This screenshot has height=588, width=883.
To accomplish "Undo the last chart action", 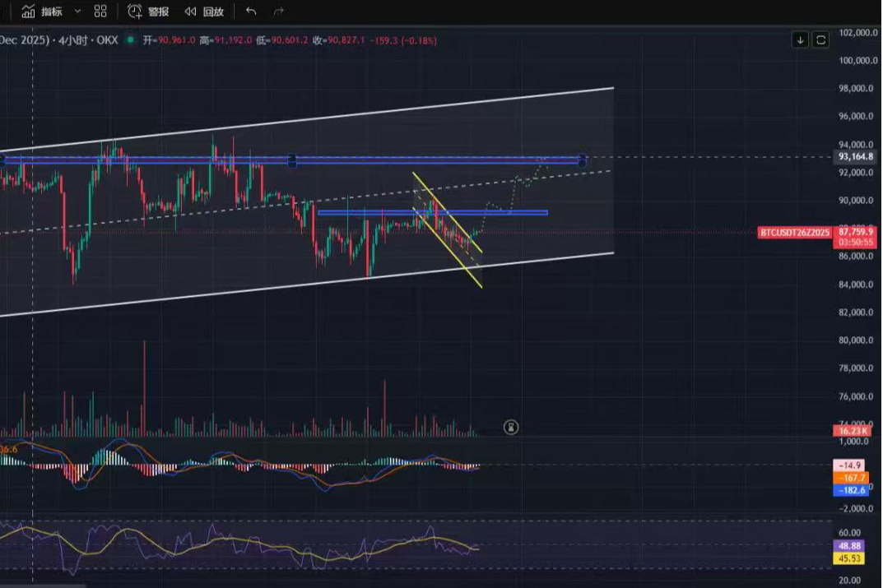I will [251, 12].
